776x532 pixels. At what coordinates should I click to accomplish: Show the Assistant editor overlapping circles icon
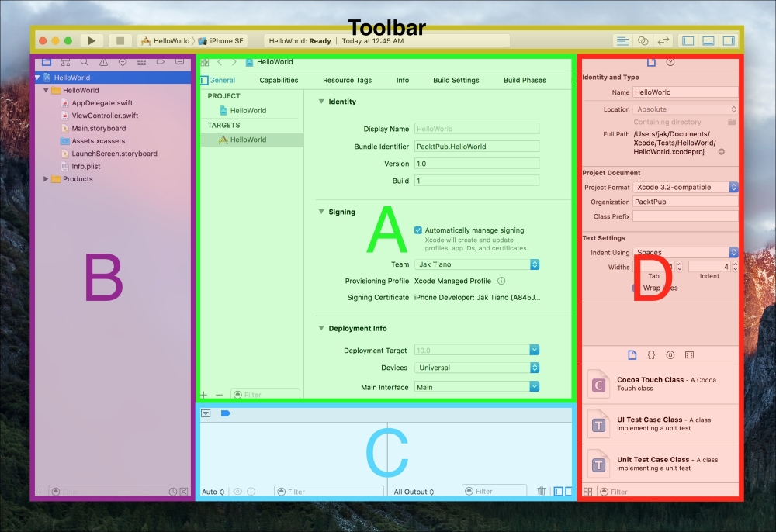tap(643, 40)
